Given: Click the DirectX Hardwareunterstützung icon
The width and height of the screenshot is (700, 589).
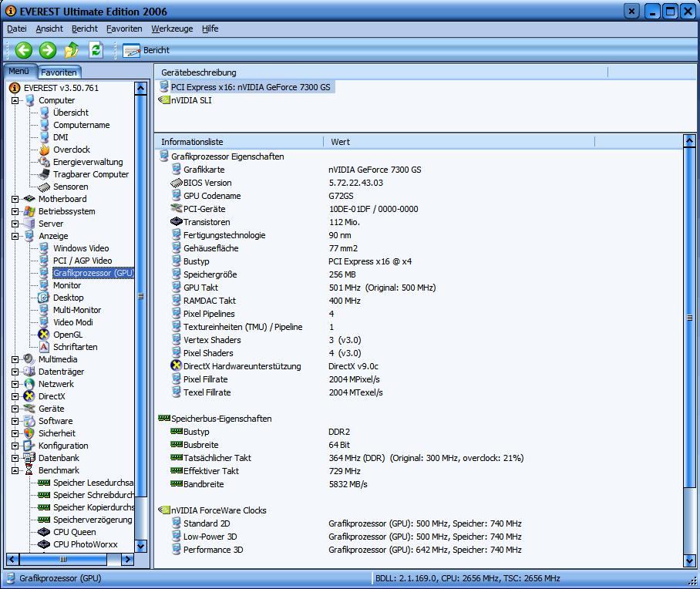Looking at the screenshot, I should pos(176,365).
